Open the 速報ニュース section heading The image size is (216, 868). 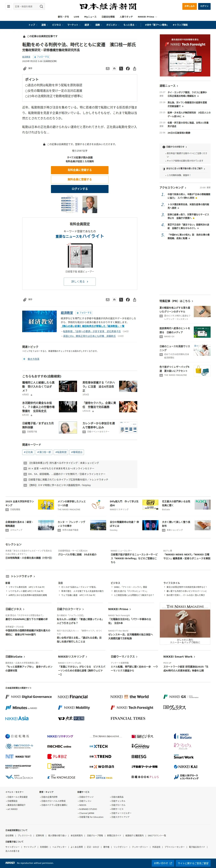coord(169,86)
